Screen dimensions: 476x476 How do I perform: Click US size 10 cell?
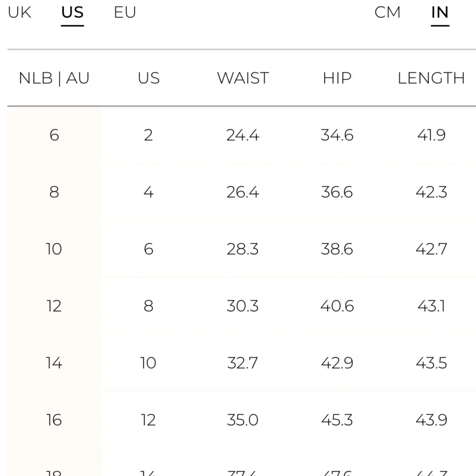point(149,363)
